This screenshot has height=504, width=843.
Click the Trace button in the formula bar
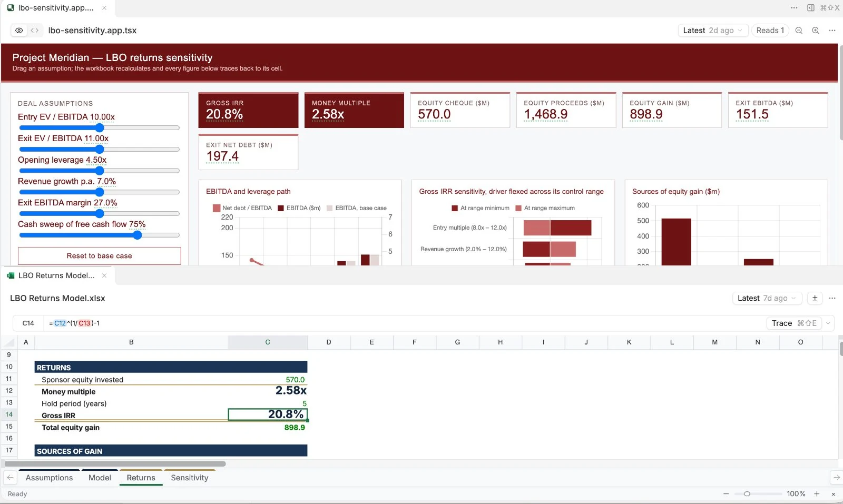point(794,323)
